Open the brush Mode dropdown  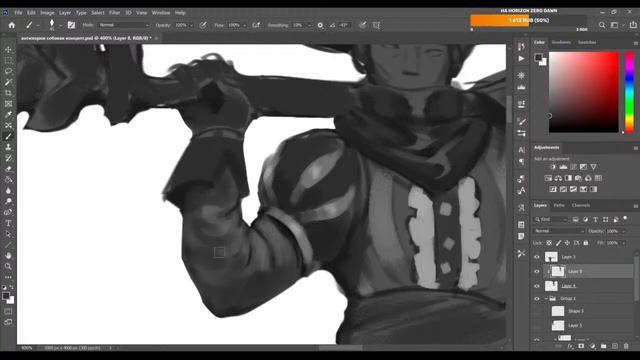[x=124, y=25]
